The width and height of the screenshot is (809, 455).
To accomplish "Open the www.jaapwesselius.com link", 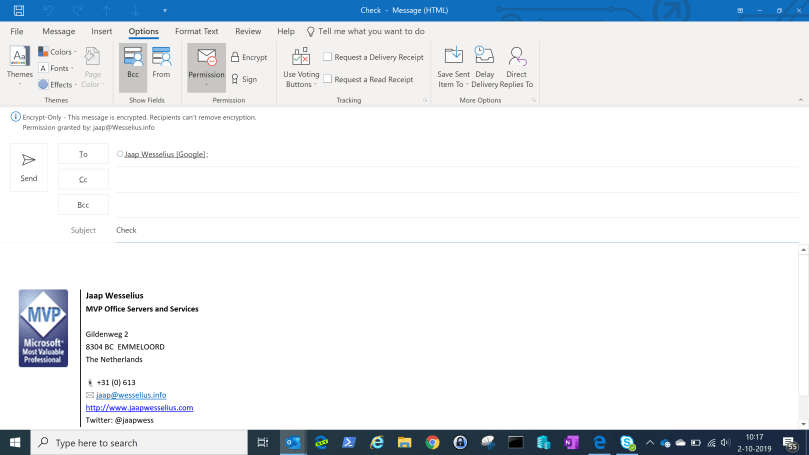I will click(x=139, y=408).
